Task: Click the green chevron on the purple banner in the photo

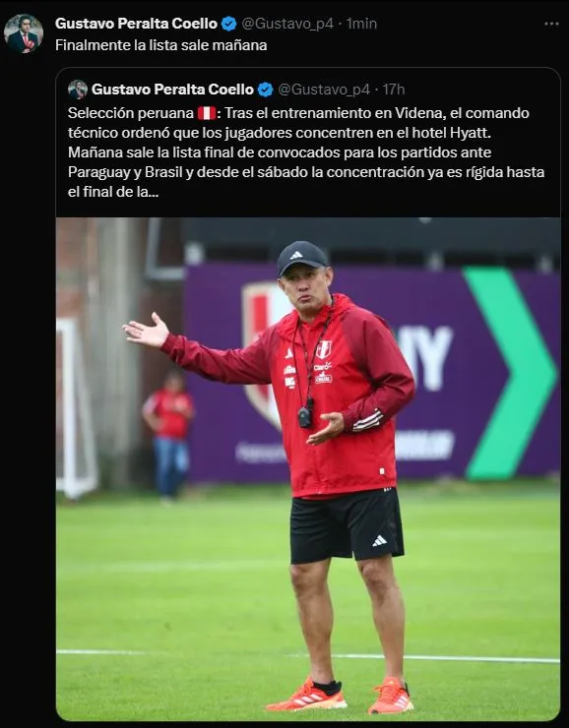Action: pyautogui.click(x=511, y=373)
